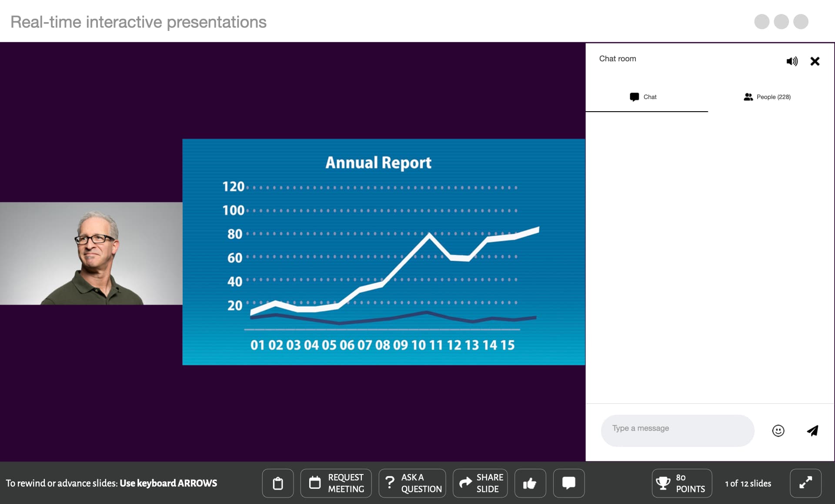Click the 1 of 12 slides counter
Screen dimensions: 835x504
pos(748,483)
